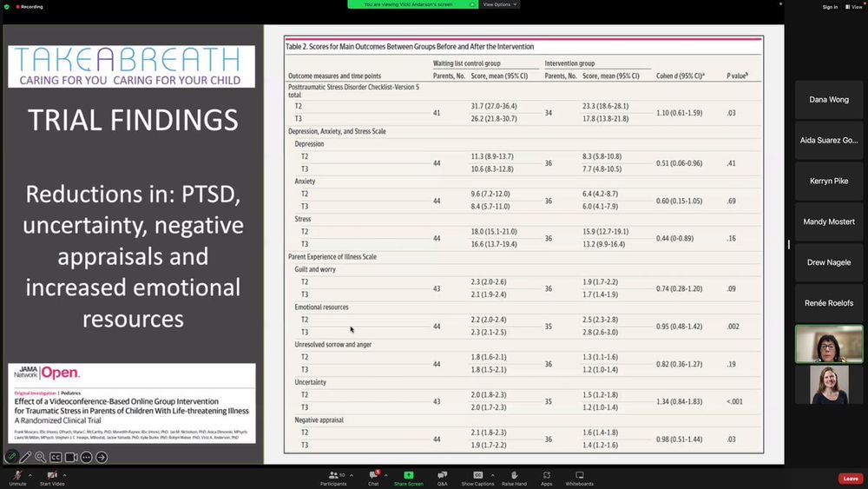Image resolution: width=868 pixels, height=489 pixels.
Task: Click the red Leave button
Action: pyautogui.click(x=851, y=479)
